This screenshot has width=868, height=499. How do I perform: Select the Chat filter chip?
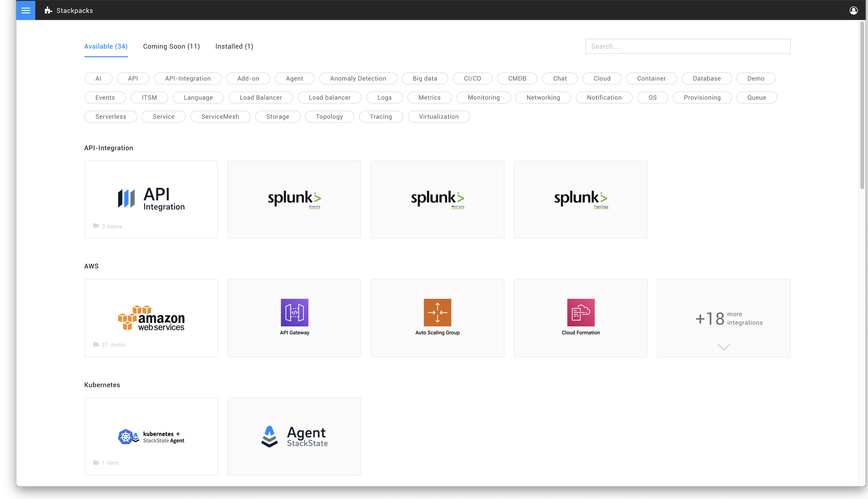(560, 78)
